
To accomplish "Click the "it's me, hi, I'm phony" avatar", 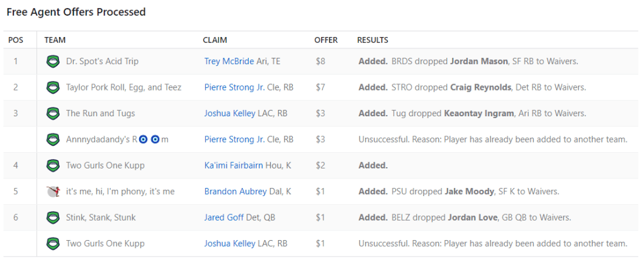I will 53,192.
